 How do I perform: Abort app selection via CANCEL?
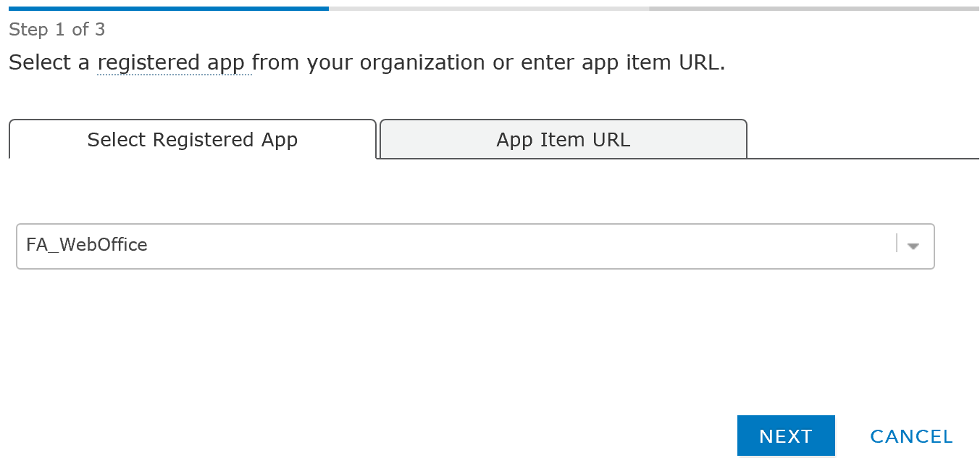[x=910, y=436]
